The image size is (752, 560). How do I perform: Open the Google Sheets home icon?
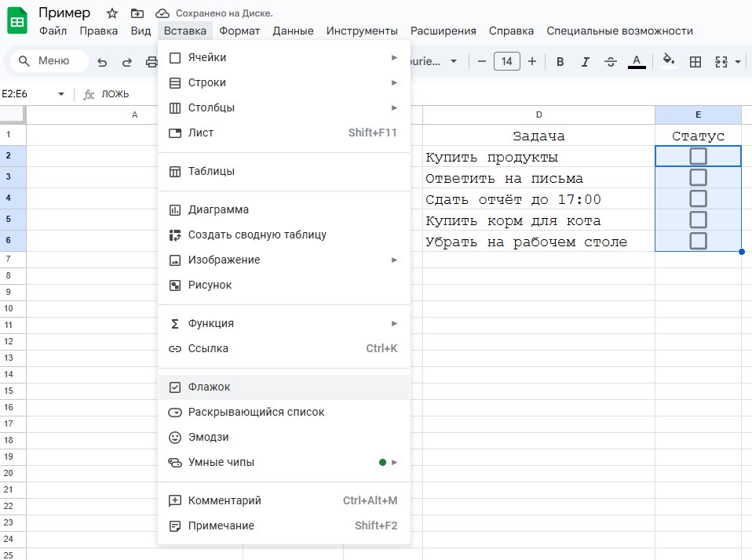17,20
